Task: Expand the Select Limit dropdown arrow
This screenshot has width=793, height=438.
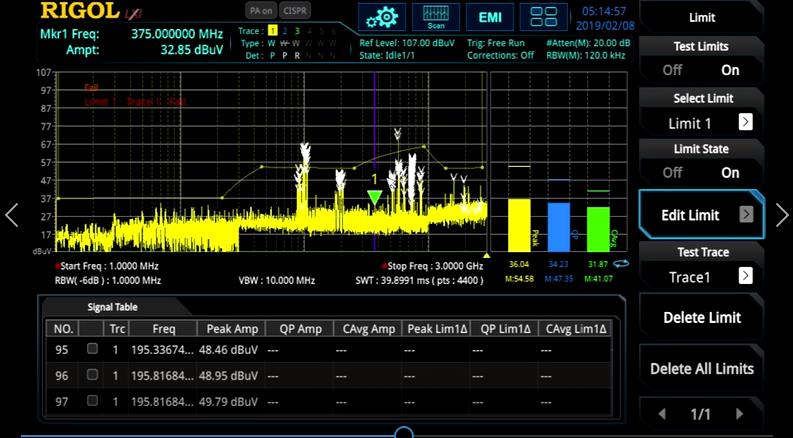Action: [745, 122]
